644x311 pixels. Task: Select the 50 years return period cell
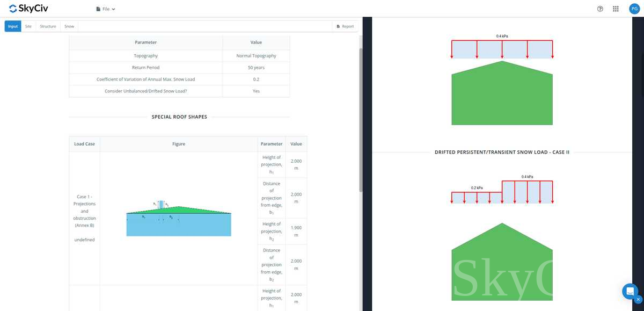[256, 68]
